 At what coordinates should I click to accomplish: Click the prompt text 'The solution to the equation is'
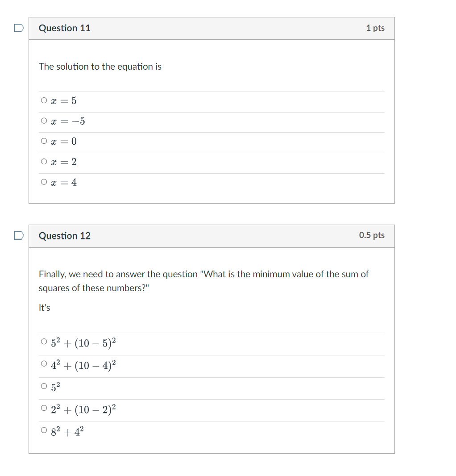[x=100, y=66]
